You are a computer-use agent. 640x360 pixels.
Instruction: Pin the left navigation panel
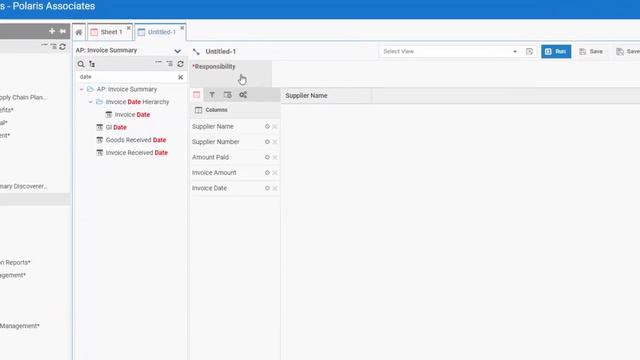pyautogui.click(x=62, y=31)
